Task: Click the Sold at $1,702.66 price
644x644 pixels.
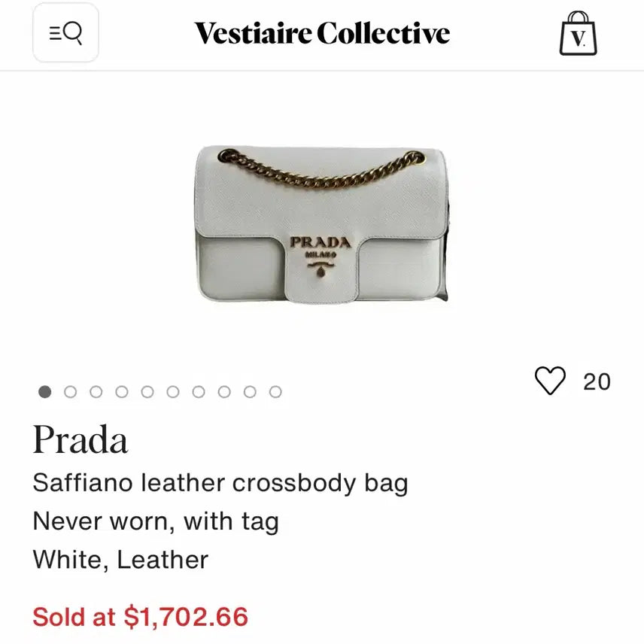Action: click(x=140, y=617)
